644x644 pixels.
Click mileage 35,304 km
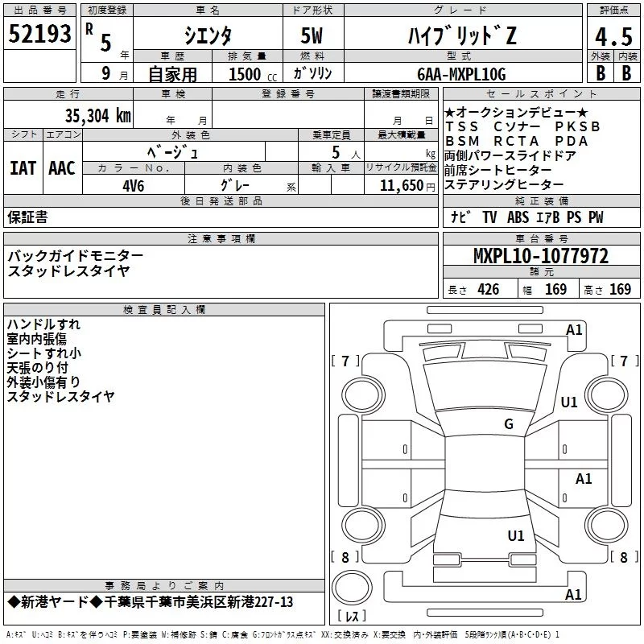pos(98,115)
